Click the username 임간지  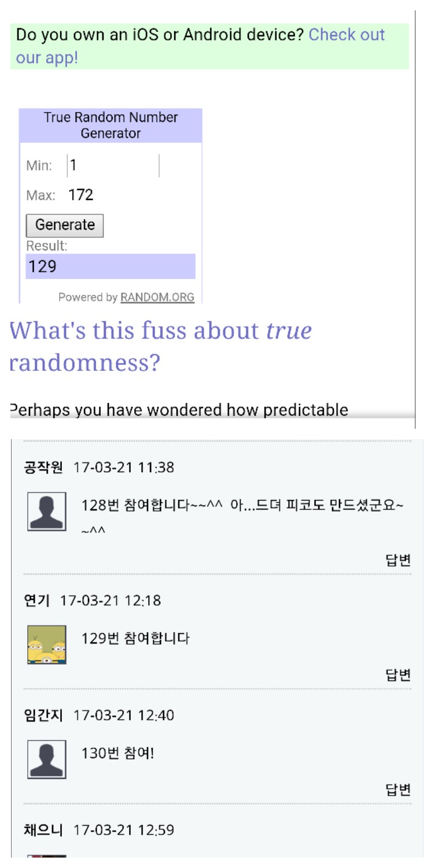point(43,716)
